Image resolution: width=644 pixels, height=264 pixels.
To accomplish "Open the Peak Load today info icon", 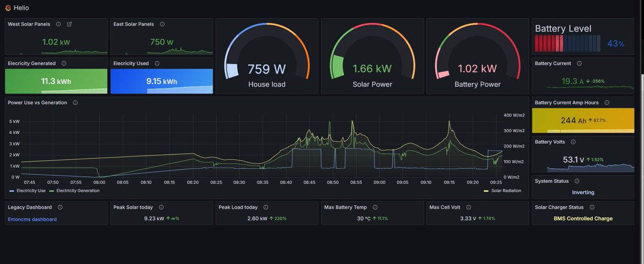I will pyautogui.click(x=266, y=207).
